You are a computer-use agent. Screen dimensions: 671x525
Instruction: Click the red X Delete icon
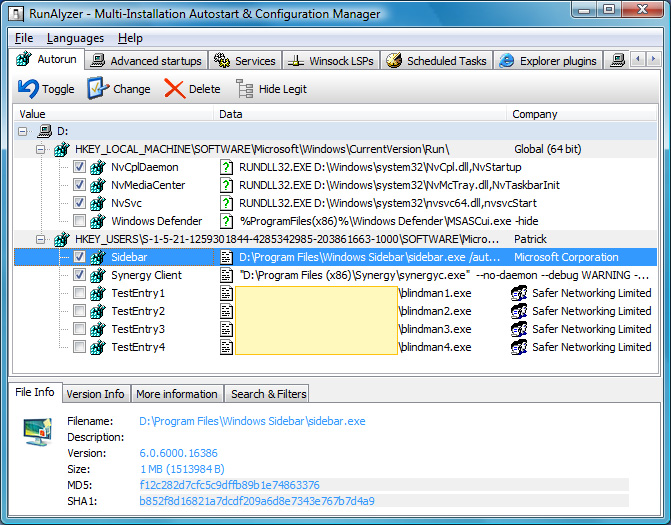[x=175, y=89]
